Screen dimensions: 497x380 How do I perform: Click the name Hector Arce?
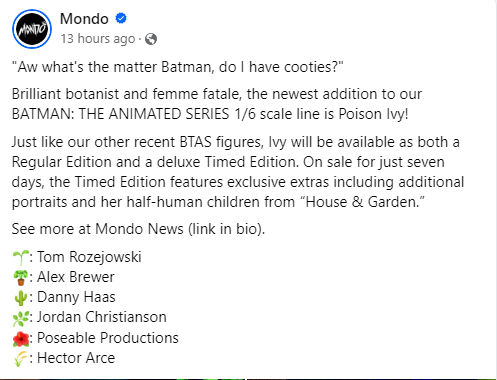coord(76,358)
